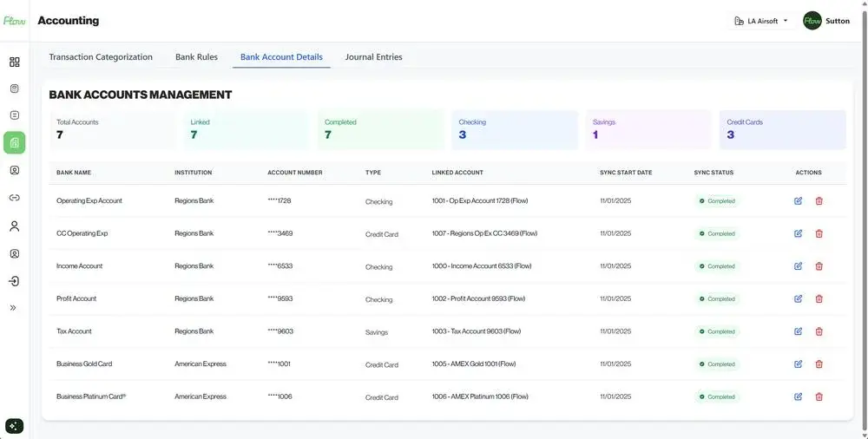Viewport: 868px width, 439px height.
Task: Click the Checking summary card
Action: point(514,129)
